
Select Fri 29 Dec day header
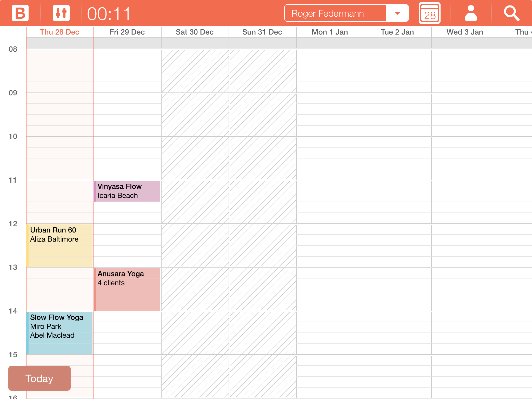(x=127, y=32)
